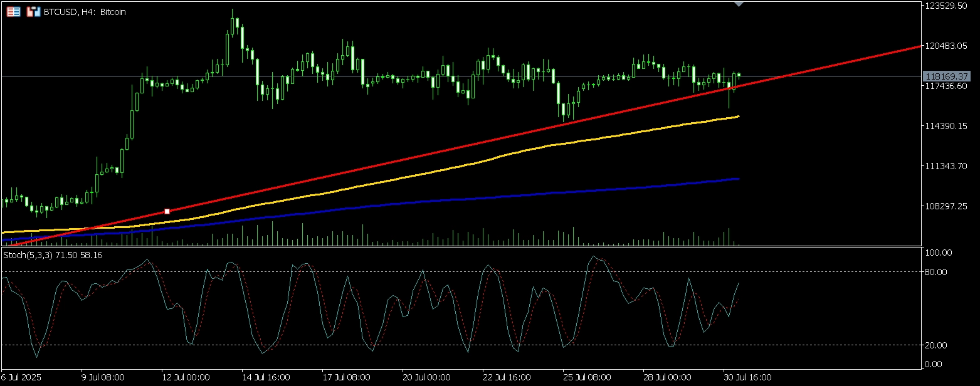
Task: Select the blue moving average line
Action: point(502,196)
